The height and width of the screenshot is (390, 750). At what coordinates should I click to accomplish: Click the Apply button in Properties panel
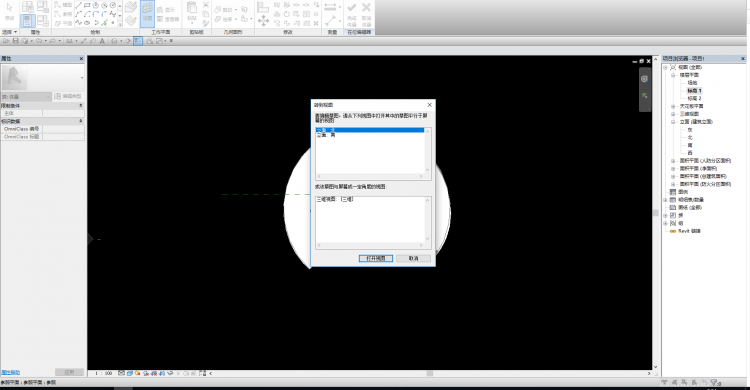tap(69, 372)
